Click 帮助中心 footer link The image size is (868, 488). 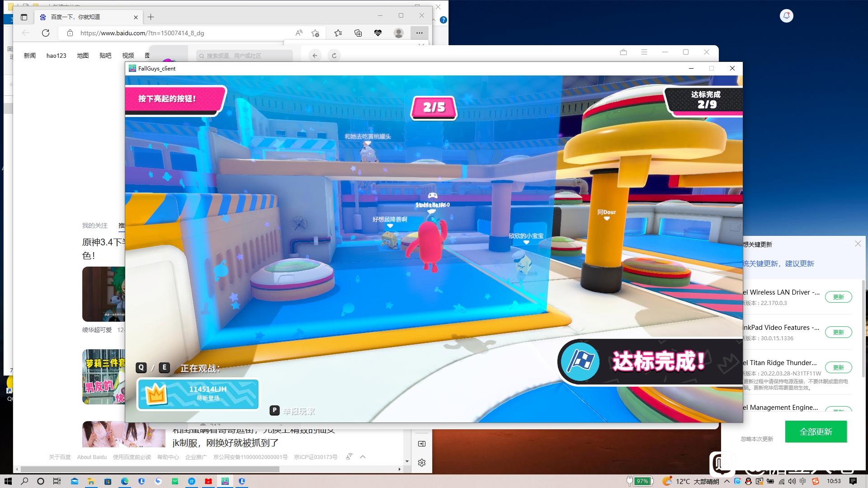[x=168, y=457]
